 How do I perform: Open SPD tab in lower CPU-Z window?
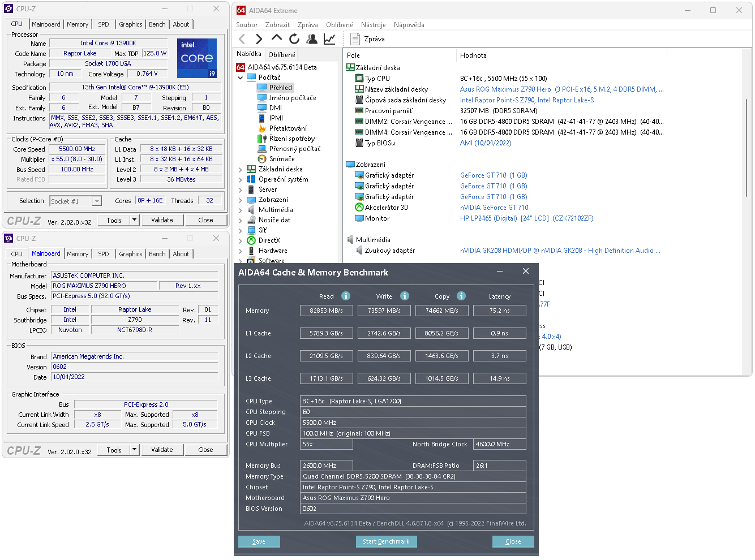pyautogui.click(x=104, y=254)
